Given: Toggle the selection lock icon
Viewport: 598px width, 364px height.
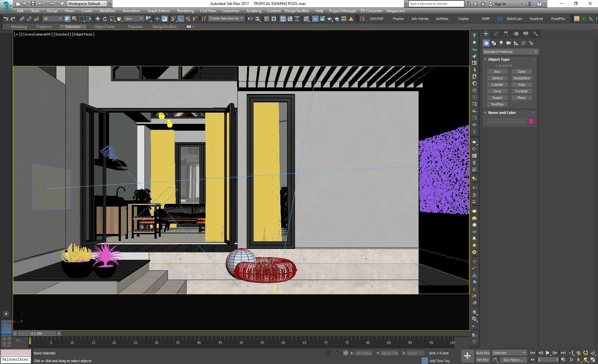Looking at the screenshot, I should coord(337,353).
